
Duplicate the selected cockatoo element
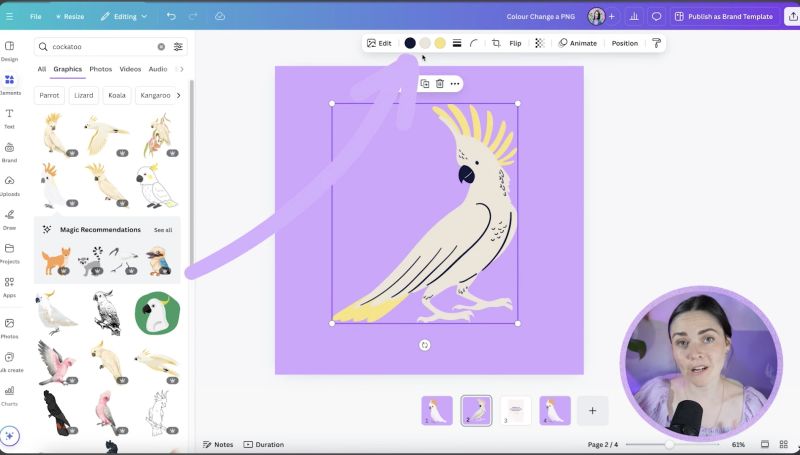coord(424,84)
